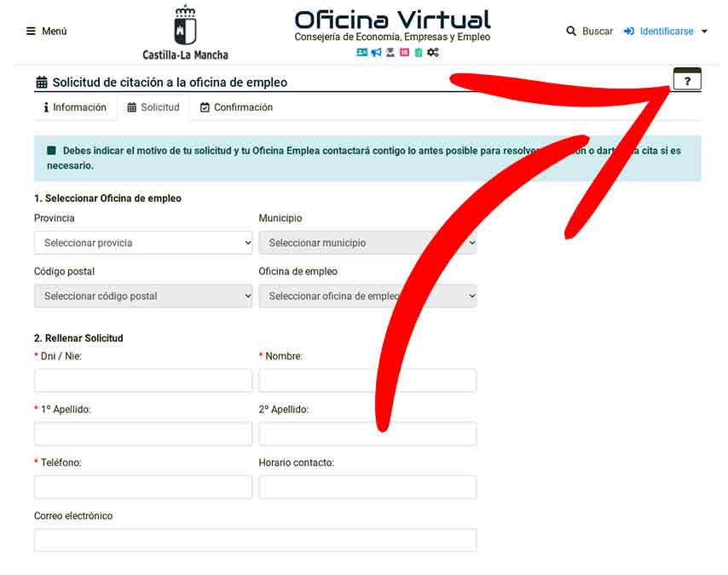Click the megaphone icon under Oficina Virtual
This screenshot has height=575, width=728.
tap(376, 53)
